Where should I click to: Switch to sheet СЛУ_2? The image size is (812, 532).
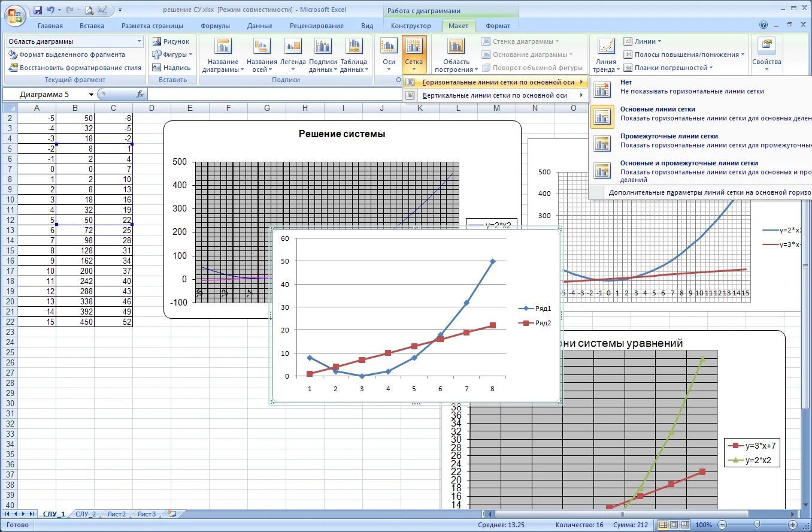click(x=86, y=514)
